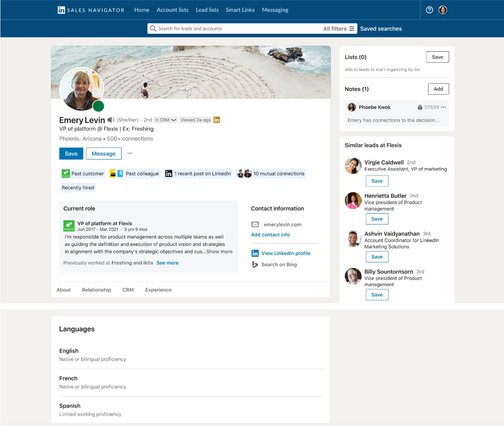
Task: Open more actions ellipsis beside Message
Action: pyautogui.click(x=130, y=153)
